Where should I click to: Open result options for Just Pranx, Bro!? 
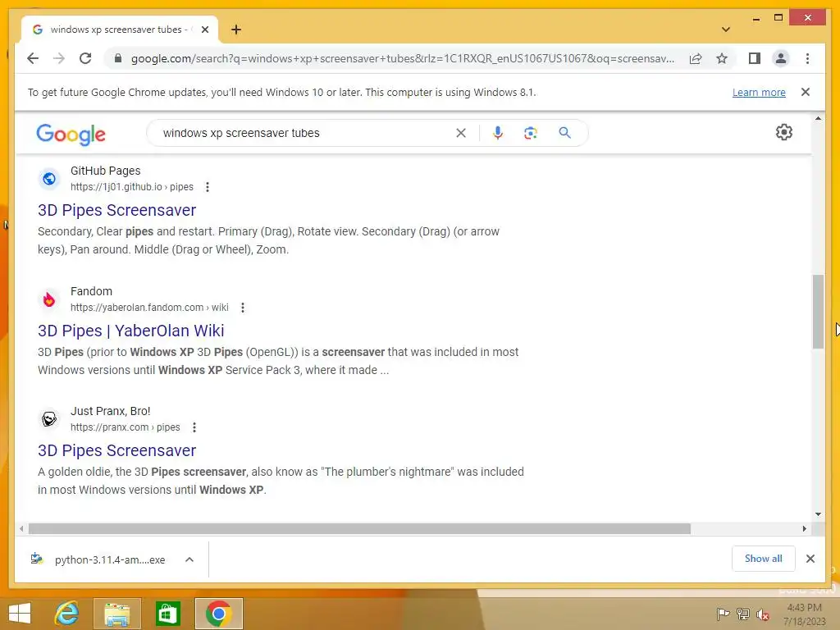[194, 427]
